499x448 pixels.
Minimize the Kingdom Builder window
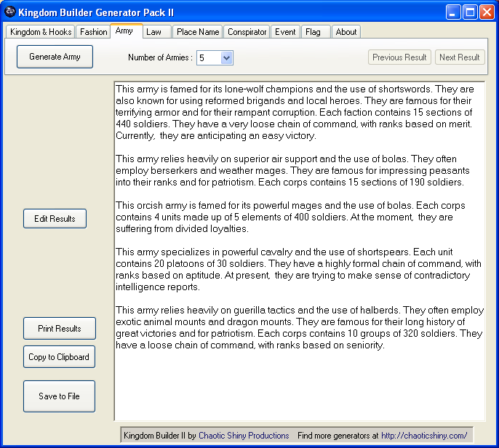tap(453, 12)
